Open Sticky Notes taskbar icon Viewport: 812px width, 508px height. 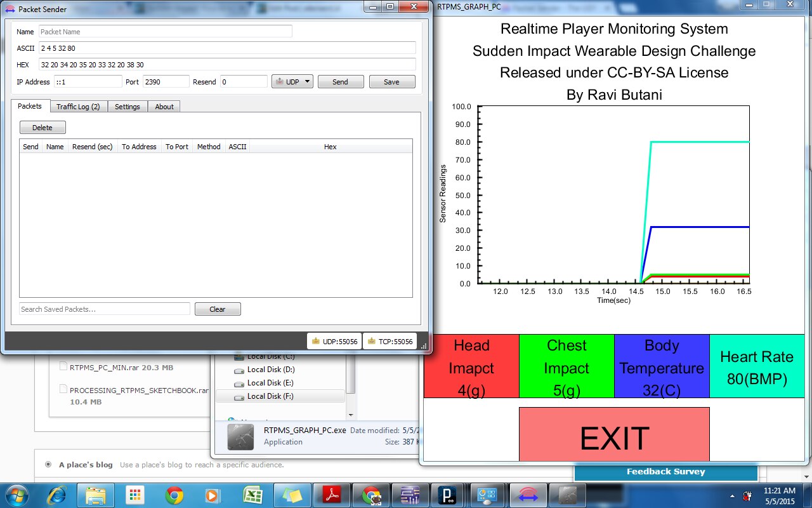click(292, 495)
